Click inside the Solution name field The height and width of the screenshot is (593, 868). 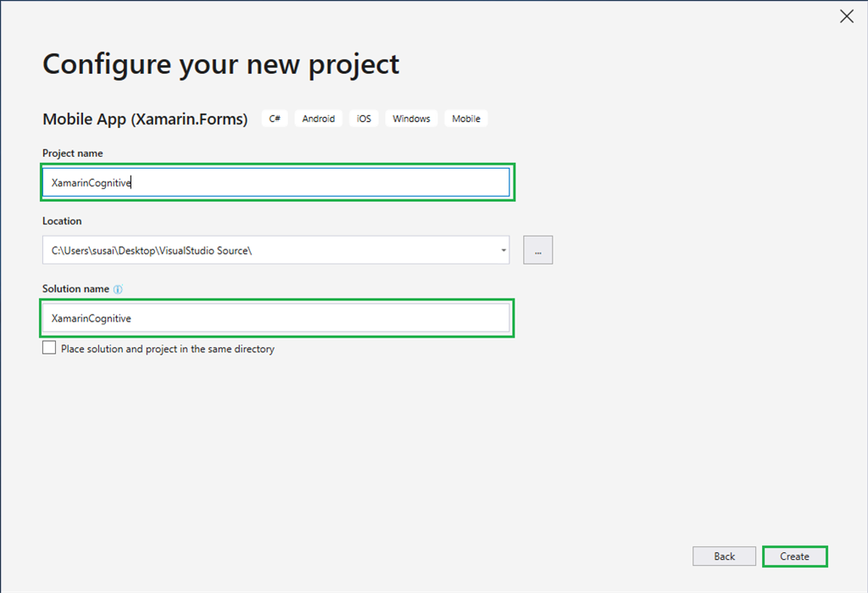click(277, 317)
